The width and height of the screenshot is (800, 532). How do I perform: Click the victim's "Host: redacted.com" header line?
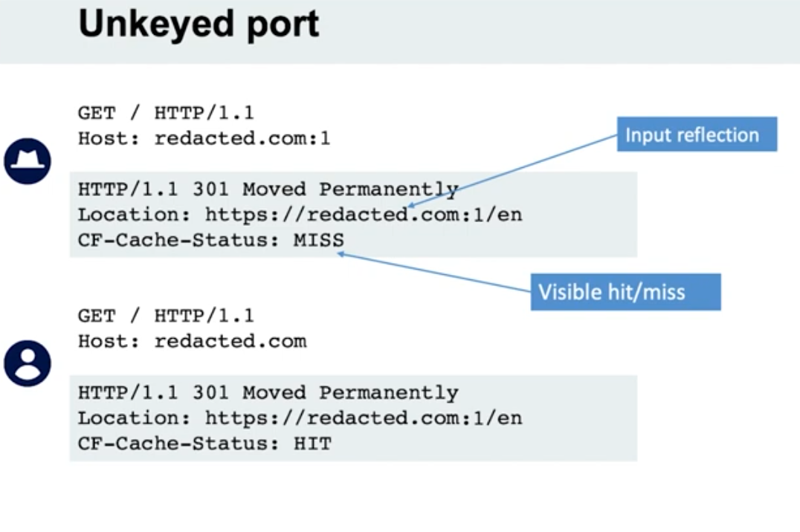(x=192, y=341)
